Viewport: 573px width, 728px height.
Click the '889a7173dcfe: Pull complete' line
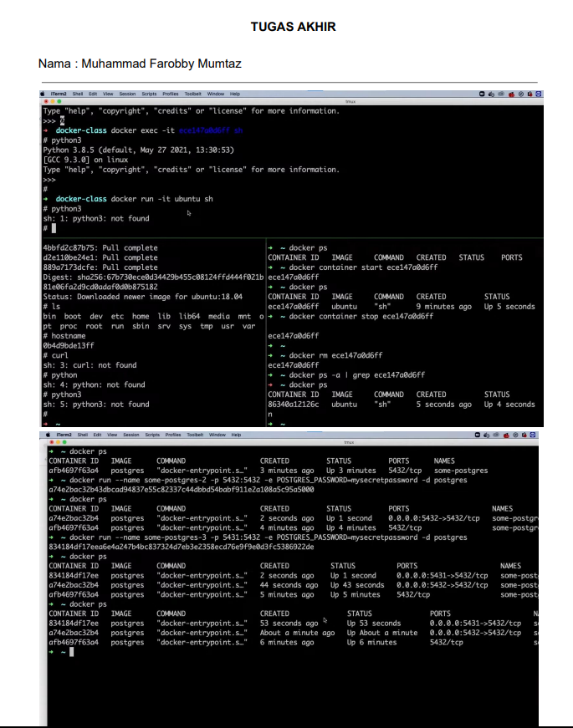100,267
